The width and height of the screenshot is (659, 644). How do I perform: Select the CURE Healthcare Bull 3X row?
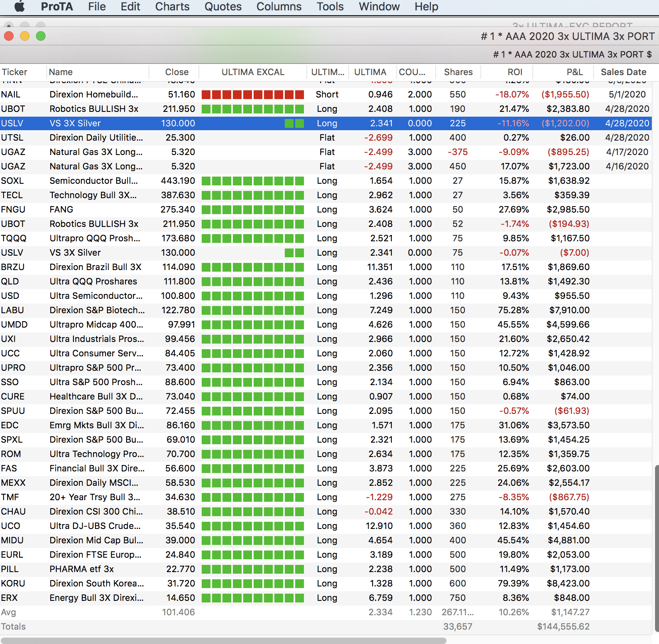click(x=326, y=396)
